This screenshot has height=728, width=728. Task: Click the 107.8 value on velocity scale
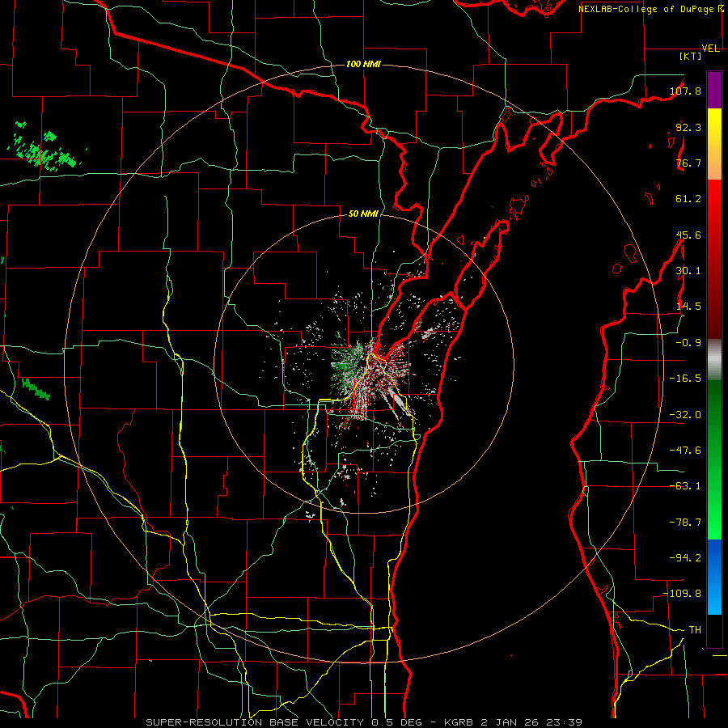tap(685, 91)
